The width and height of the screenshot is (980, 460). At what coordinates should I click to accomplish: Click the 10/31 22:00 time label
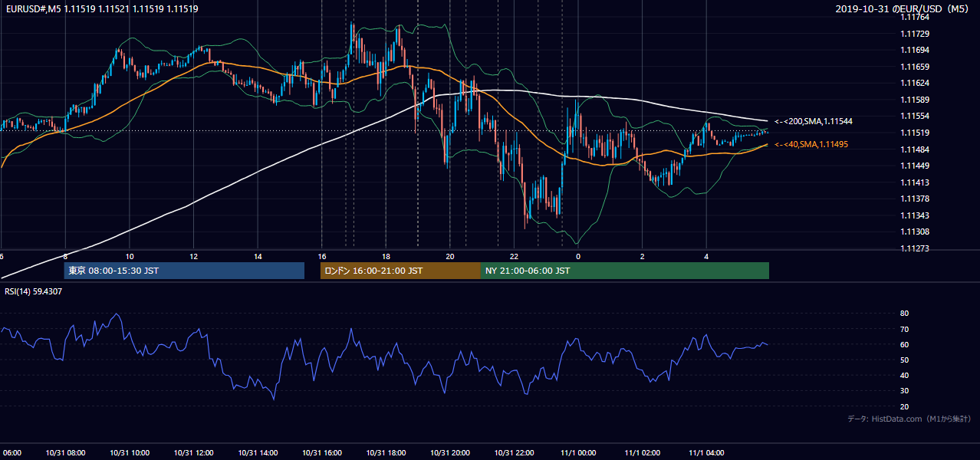point(514,453)
